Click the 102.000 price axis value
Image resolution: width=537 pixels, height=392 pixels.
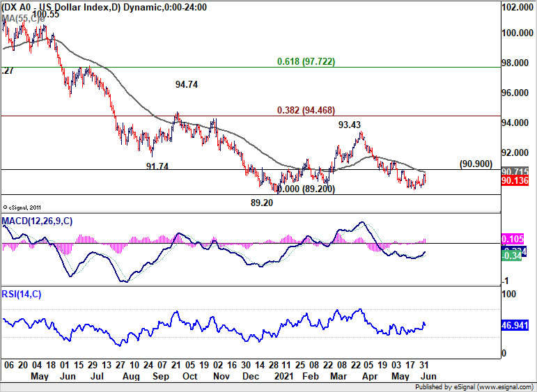(517, 8)
